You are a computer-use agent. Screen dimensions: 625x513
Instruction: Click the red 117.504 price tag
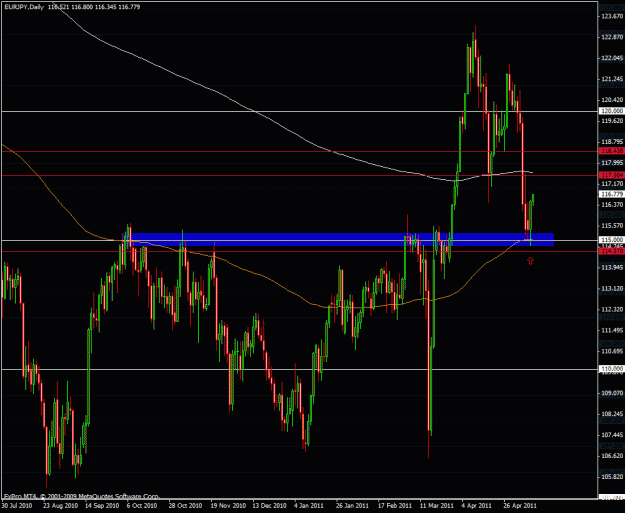tap(611, 175)
